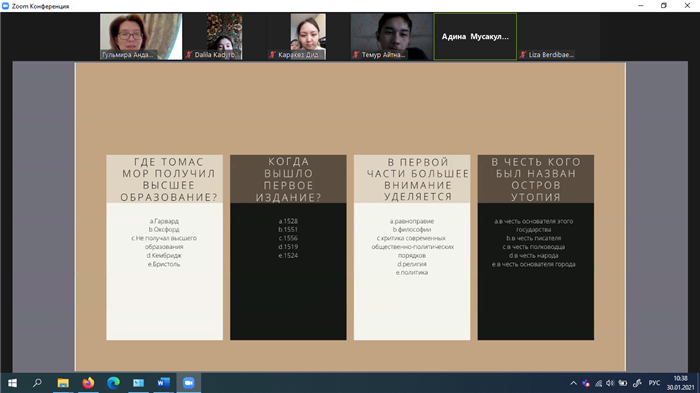Select the Zoom taskbar icon
Viewport: 700px width, 393px height.
189,383
